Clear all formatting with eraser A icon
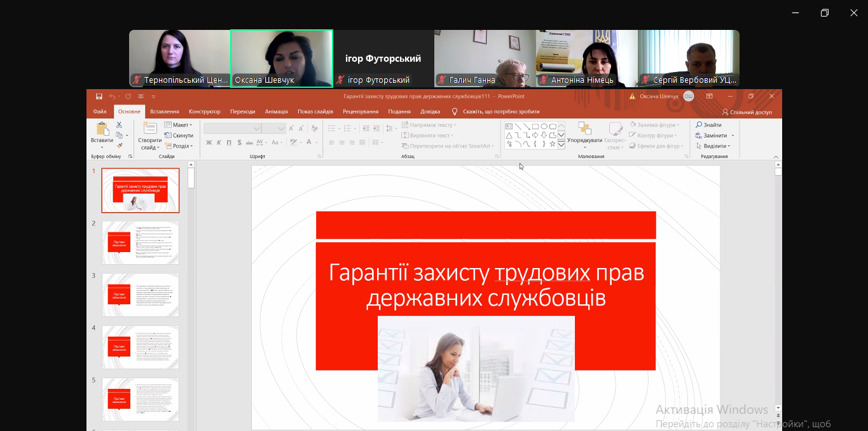The width and height of the screenshot is (868, 431). pyautogui.click(x=315, y=128)
